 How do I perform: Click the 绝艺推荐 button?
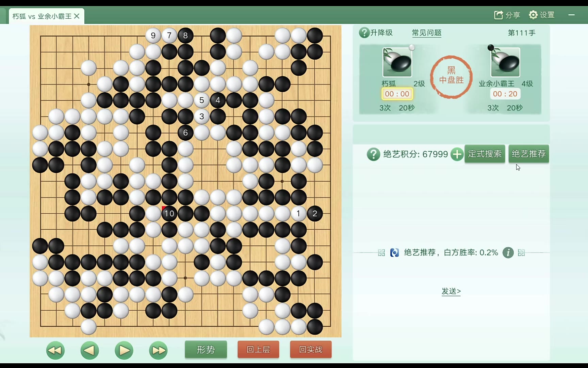click(529, 154)
